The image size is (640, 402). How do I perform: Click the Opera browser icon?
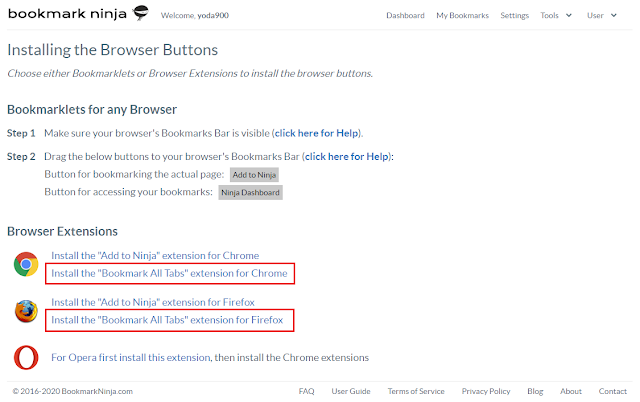pos(26,357)
